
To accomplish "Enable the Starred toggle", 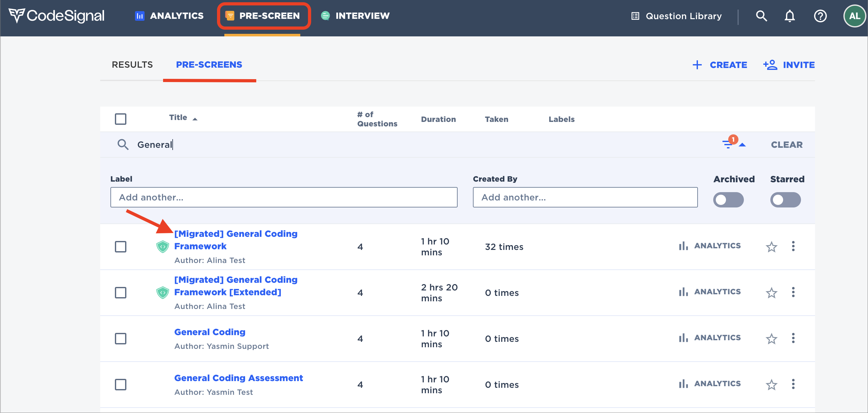I will pos(785,199).
